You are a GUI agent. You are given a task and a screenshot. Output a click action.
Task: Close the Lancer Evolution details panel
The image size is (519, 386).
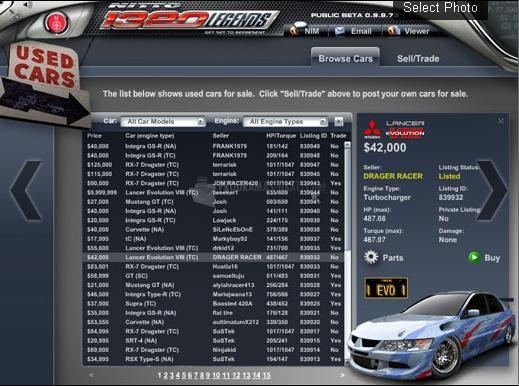(501, 121)
